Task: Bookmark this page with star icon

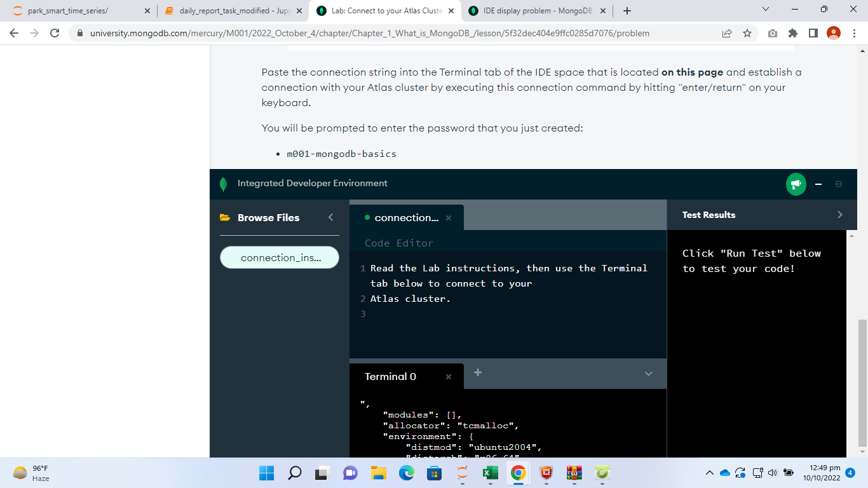Action: (x=747, y=33)
